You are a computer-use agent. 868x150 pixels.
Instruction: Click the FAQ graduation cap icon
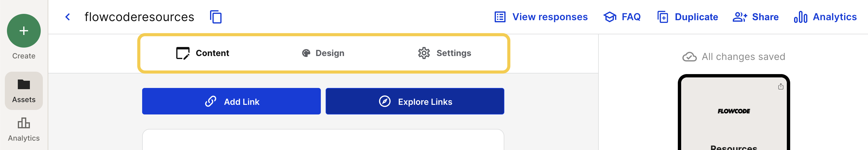[x=610, y=17]
